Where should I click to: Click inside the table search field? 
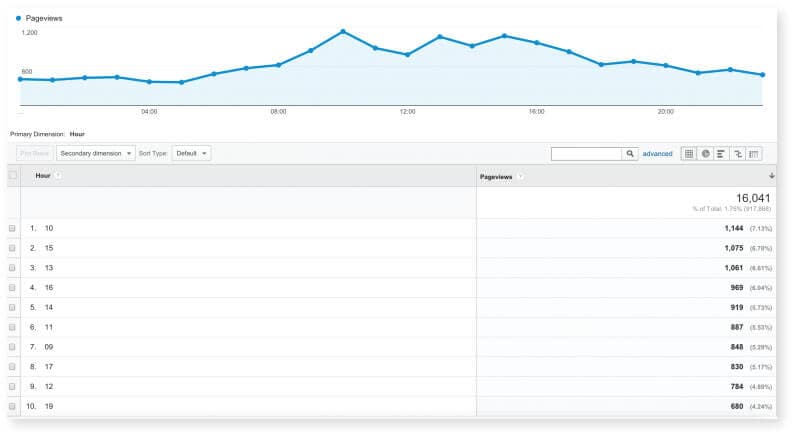586,154
